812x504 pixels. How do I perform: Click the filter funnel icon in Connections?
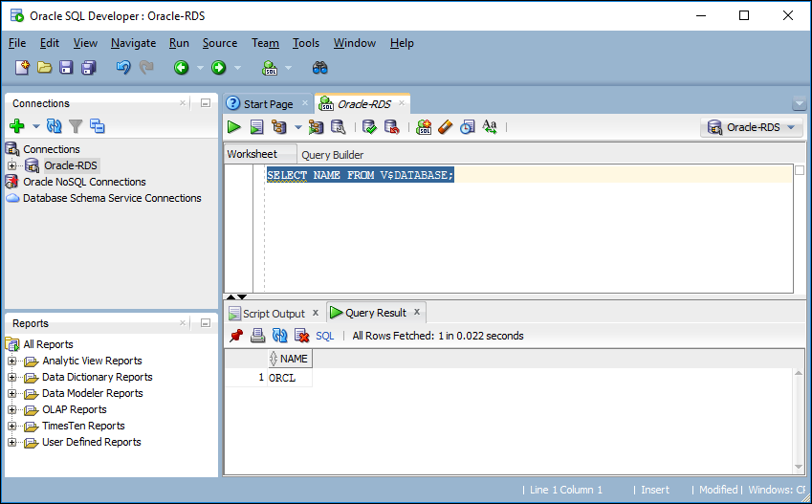[x=76, y=126]
